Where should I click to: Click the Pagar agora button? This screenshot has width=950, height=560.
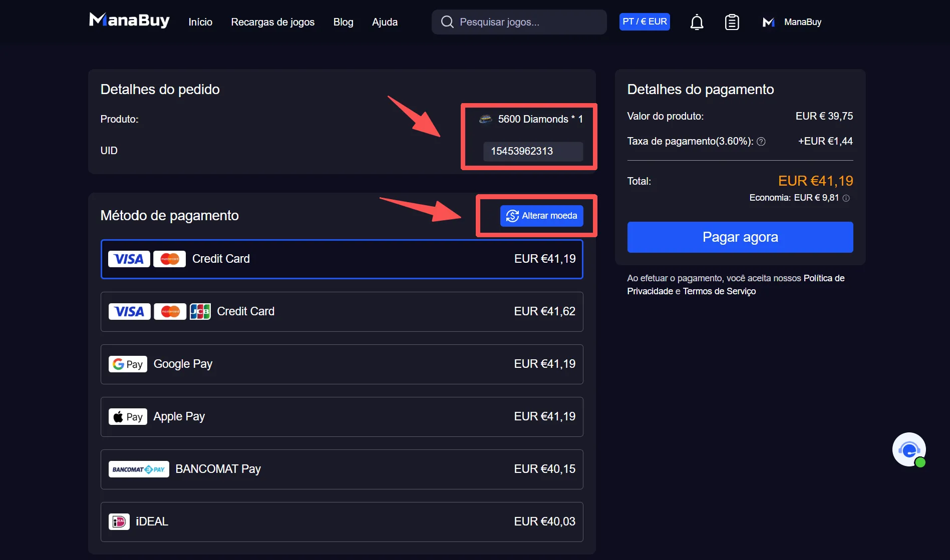(740, 237)
